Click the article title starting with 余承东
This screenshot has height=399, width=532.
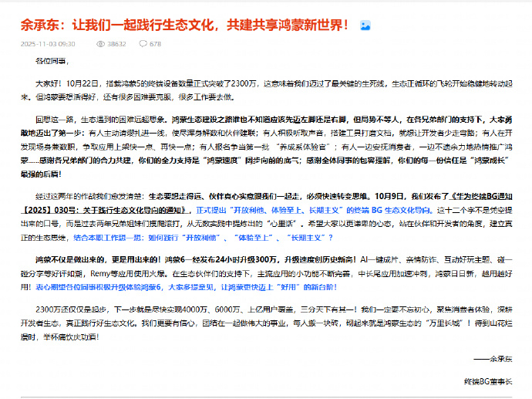coord(184,25)
